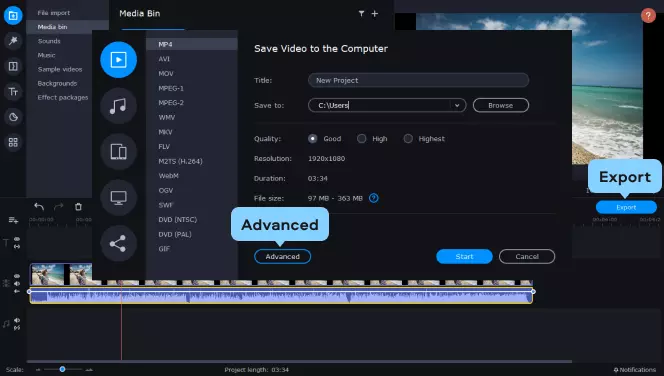The height and width of the screenshot is (376, 664).
Task: Toggle the music track link icon
Action: point(17,328)
